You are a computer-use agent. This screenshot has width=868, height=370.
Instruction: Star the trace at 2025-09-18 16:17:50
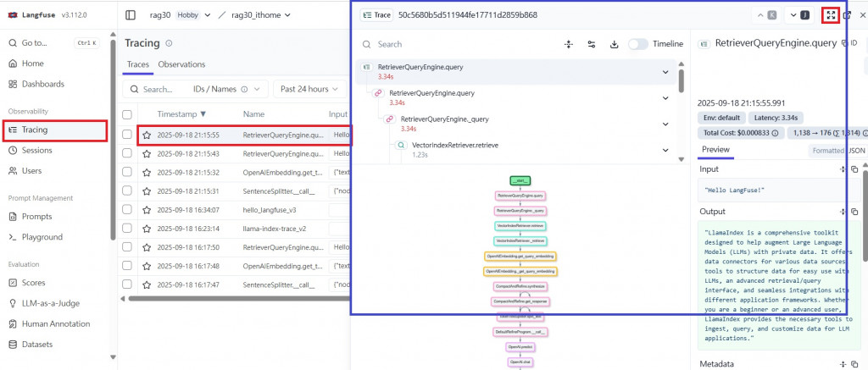click(147, 247)
